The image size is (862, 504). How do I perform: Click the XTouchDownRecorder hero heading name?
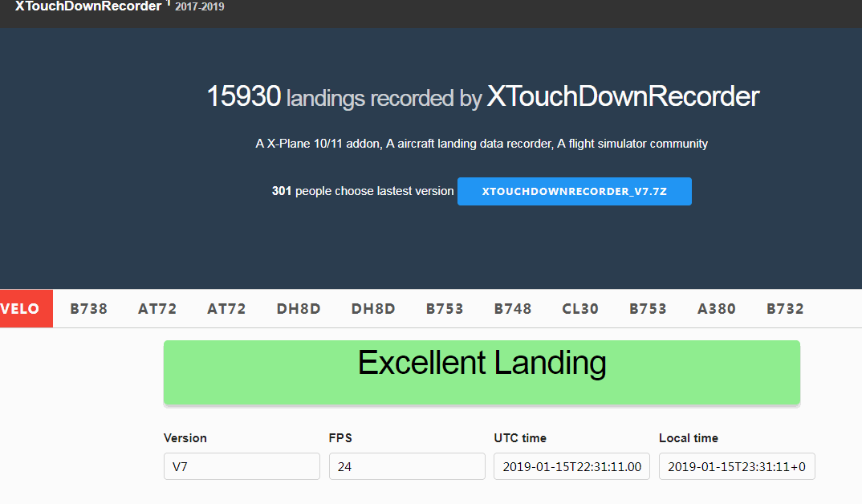point(623,96)
